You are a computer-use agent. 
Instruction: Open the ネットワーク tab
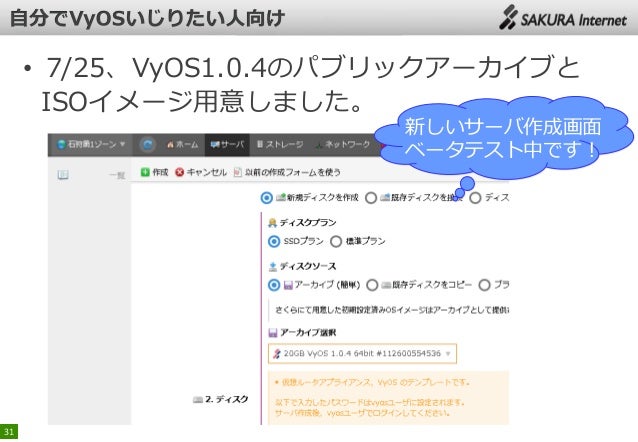pos(342,144)
